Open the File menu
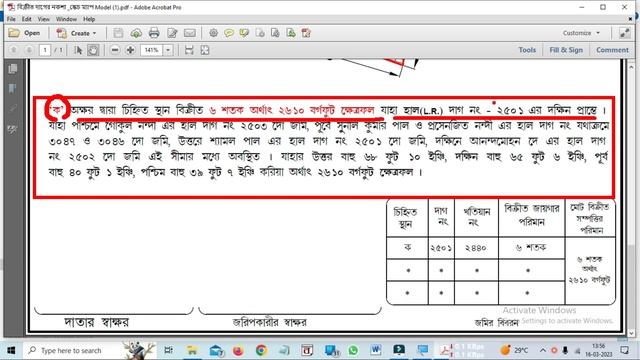Viewport: 640px width, 360px height. (x=11, y=19)
